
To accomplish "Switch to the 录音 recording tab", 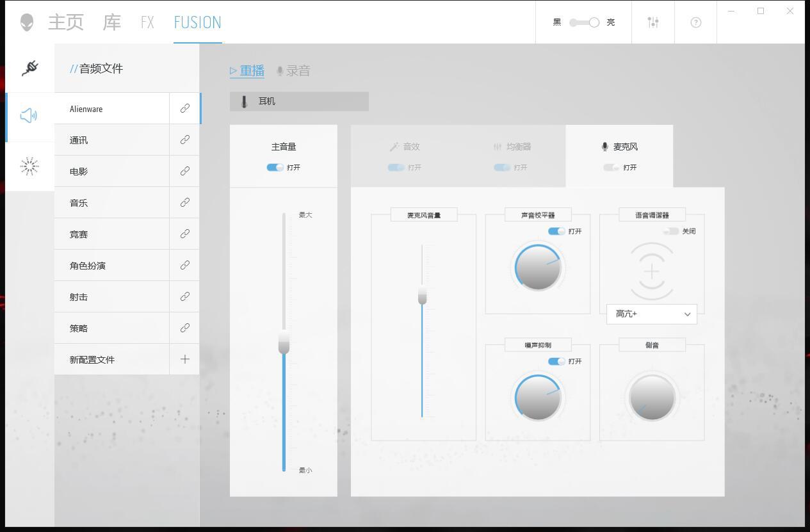I will 293,71.
